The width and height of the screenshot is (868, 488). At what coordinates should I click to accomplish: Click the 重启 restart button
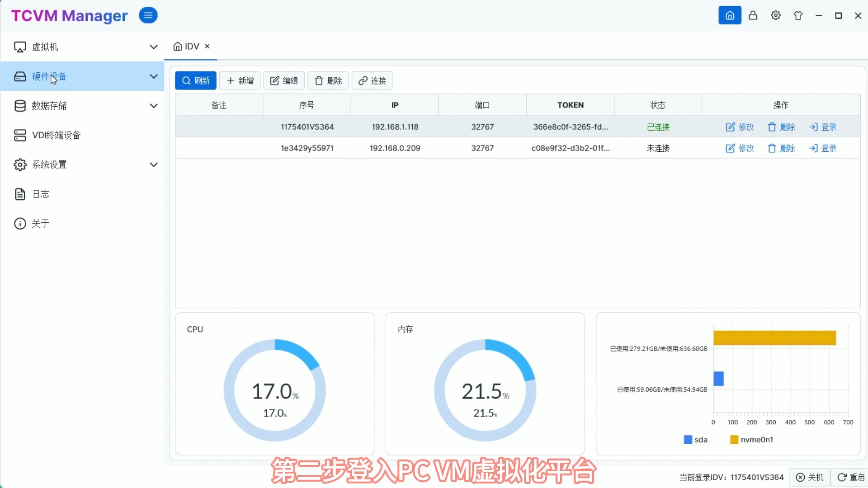(850, 477)
